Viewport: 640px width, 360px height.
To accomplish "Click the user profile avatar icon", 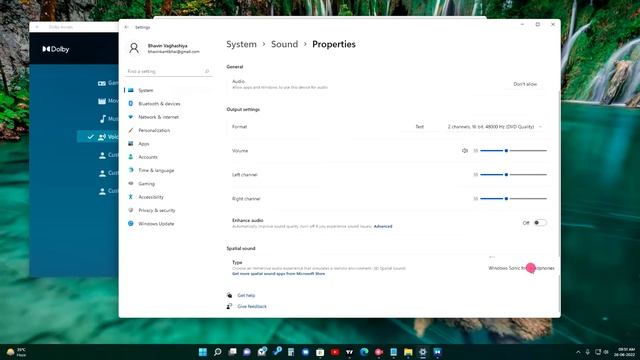I will click(x=134, y=48).
